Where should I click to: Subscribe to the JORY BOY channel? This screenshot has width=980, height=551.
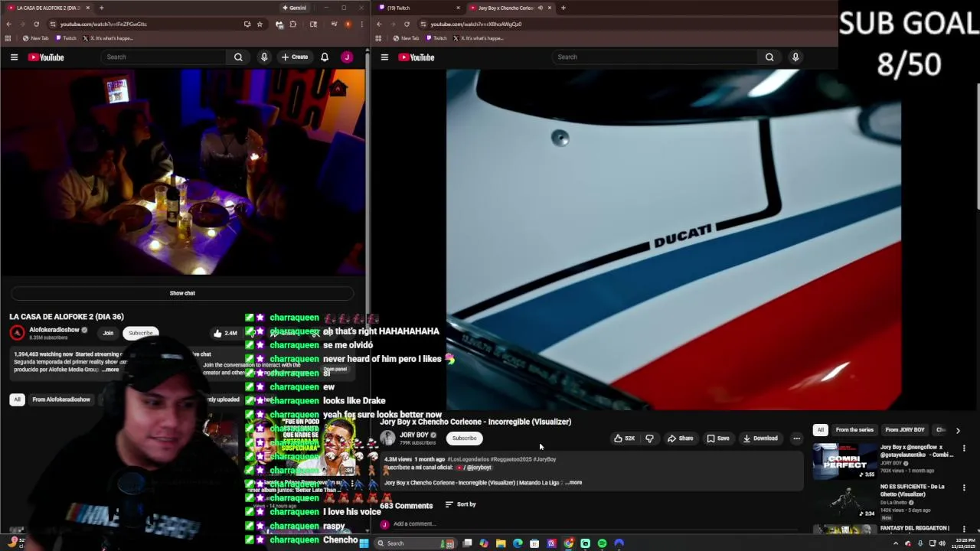(x=464, y=439)
